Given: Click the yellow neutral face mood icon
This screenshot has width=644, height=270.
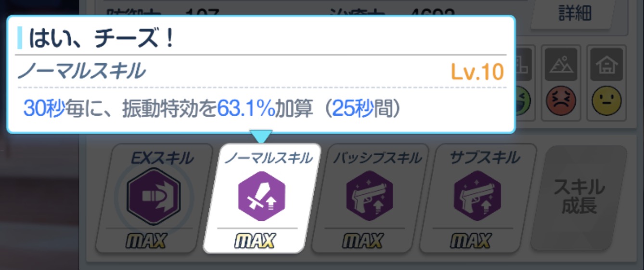Looking at the screenshot, I should [x=606, y=101].
